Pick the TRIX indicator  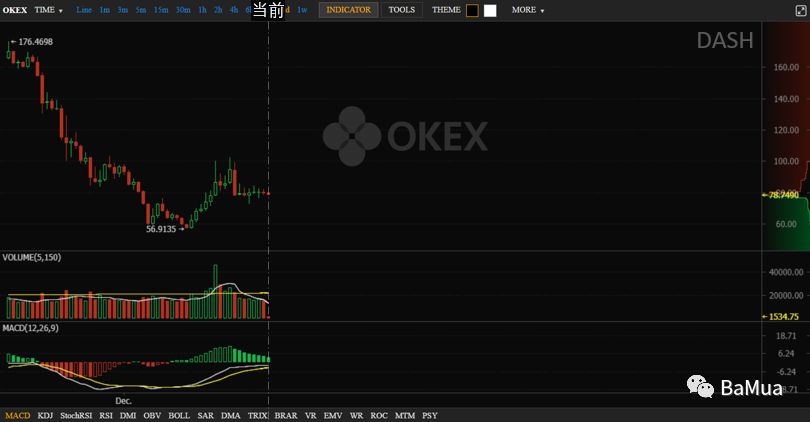tap(257, 415)
